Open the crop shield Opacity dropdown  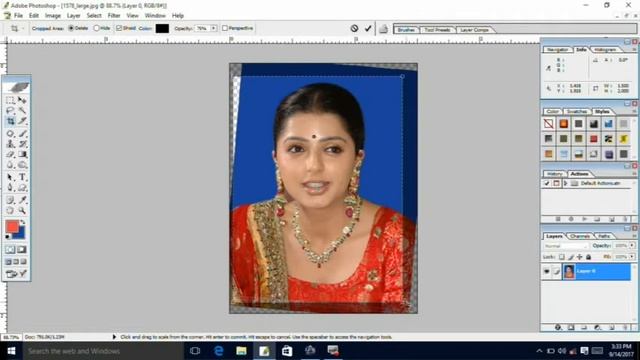click(x=213, y=28)
